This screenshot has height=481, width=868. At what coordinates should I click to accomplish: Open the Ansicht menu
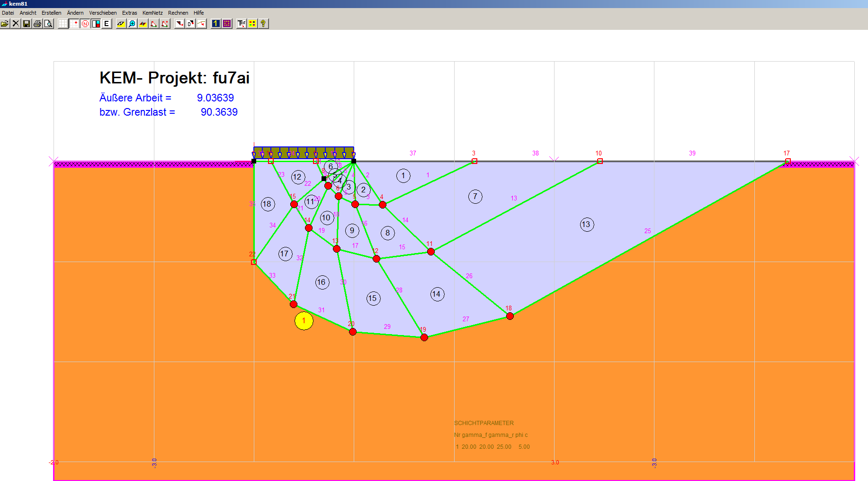point(28,13)
